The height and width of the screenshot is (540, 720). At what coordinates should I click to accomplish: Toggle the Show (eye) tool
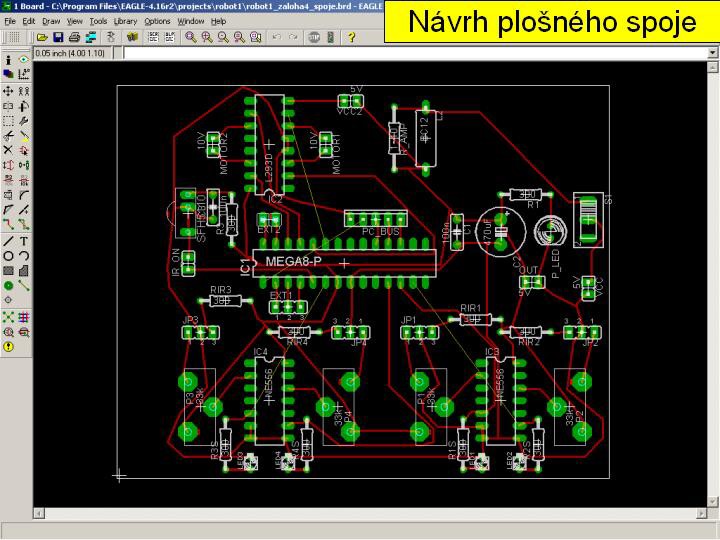coord(24,60)
